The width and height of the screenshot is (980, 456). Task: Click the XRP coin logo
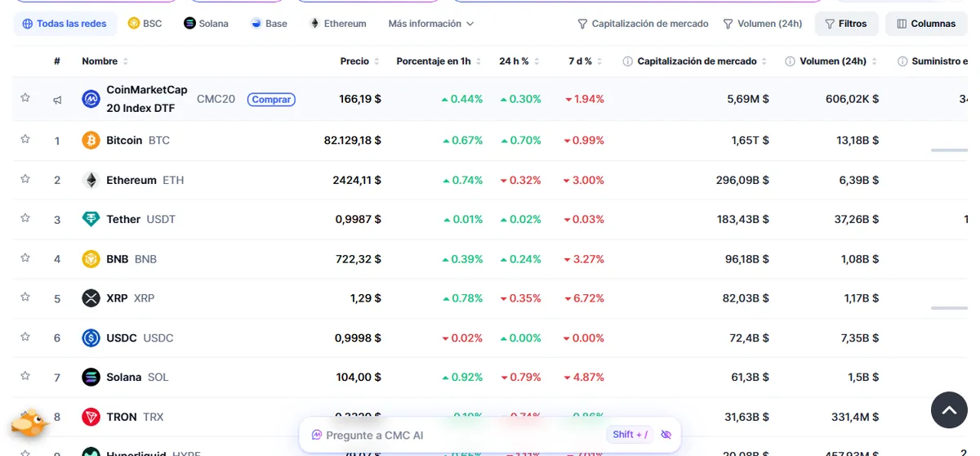(91, 298)
